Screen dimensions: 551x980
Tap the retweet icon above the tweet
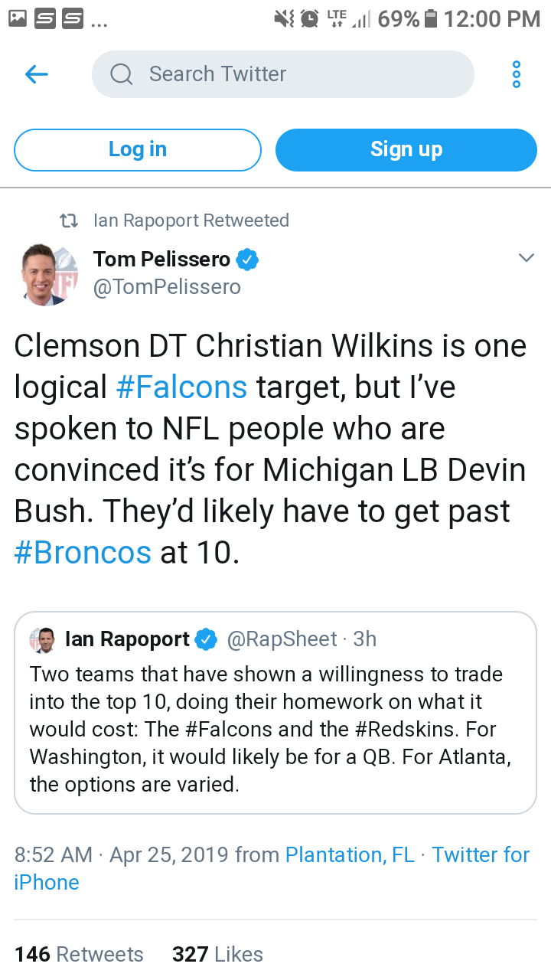pos(69,220)
